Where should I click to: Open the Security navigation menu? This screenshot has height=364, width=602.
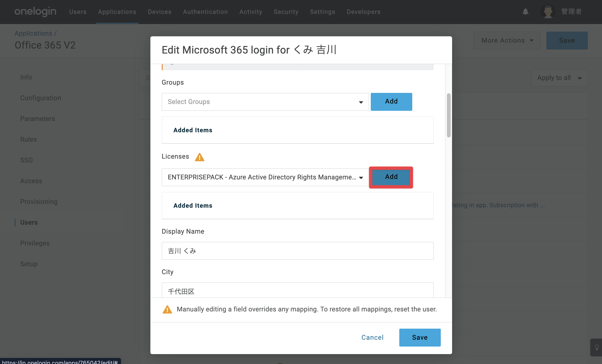click(286, 12)
